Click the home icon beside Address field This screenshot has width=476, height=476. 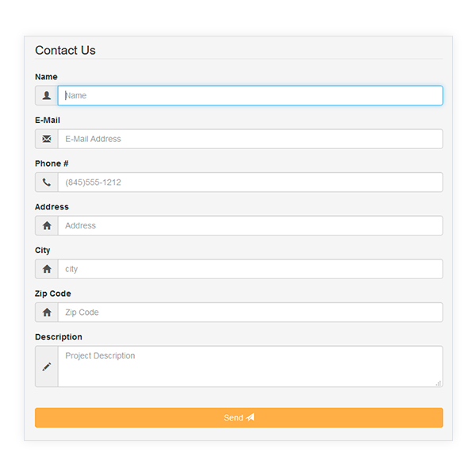47,226
